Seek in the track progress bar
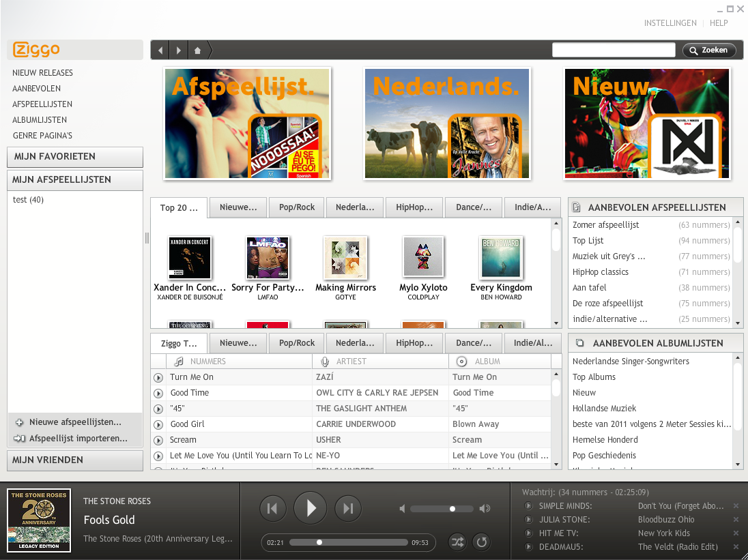Viewport: 748px width, 560px height. tap(348, 542)
